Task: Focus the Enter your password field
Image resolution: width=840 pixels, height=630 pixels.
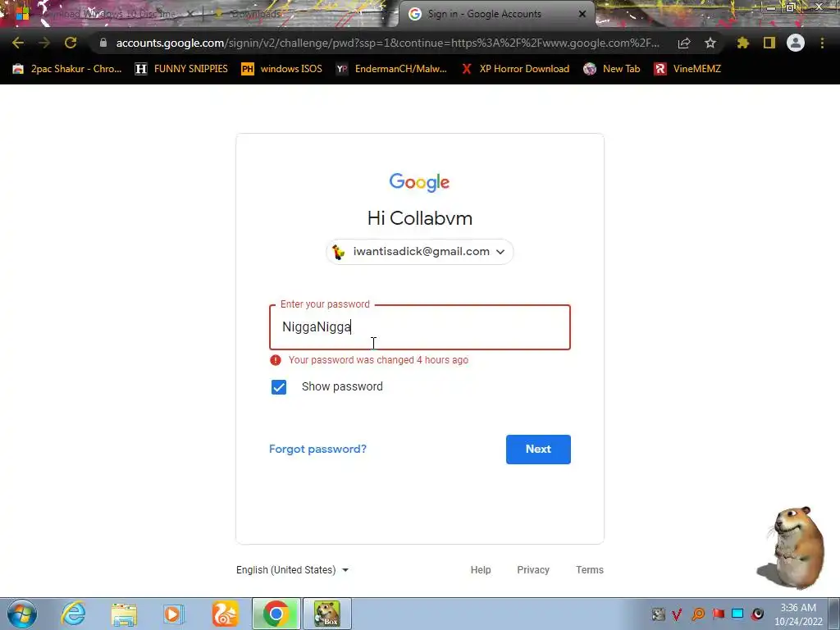Action: tap(420, 327)
